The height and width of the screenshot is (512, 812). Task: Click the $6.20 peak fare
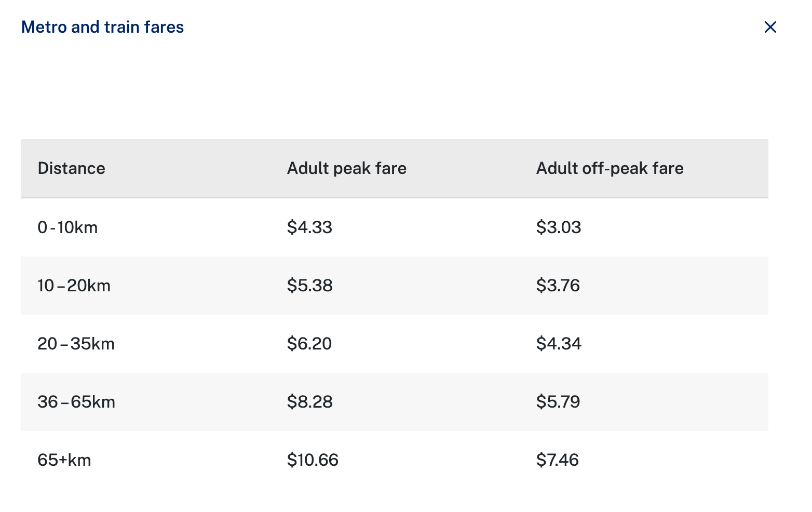(309, 344)
